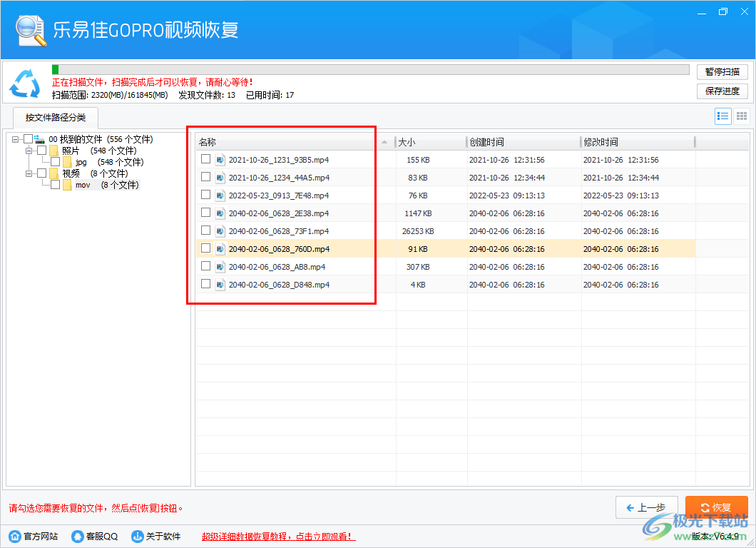The width and height of the screenshot is (756, 548).
Task: Open the 超级详细数据恢复教程 tutorial link
Action: point(279,537)
